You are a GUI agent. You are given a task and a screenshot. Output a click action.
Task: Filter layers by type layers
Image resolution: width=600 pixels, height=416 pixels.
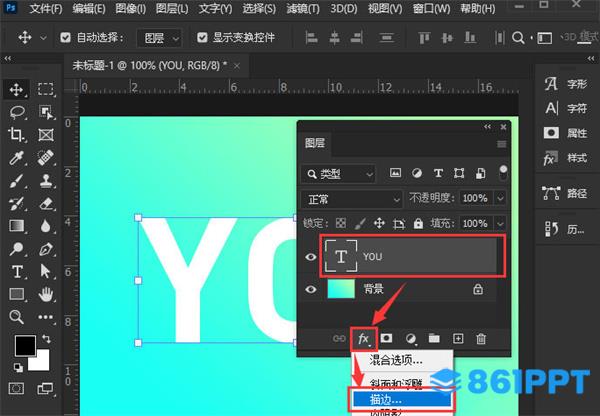(x=438, y=173)
